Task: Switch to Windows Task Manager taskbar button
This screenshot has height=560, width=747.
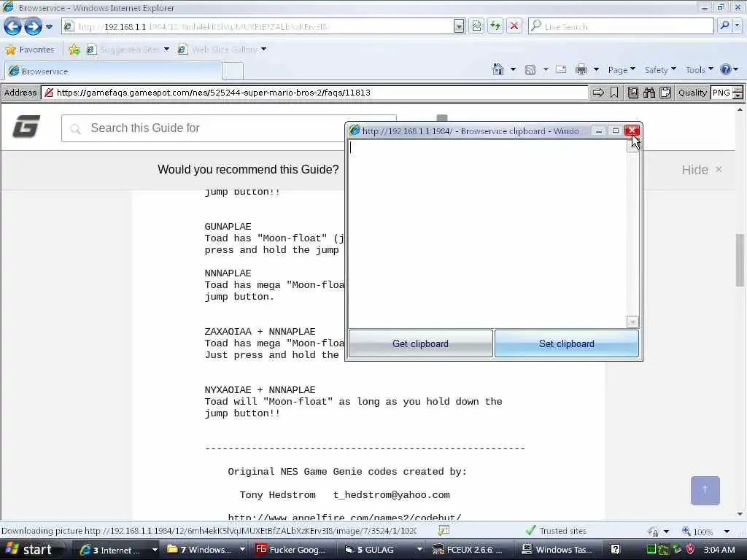Action: tap(558, 550)
